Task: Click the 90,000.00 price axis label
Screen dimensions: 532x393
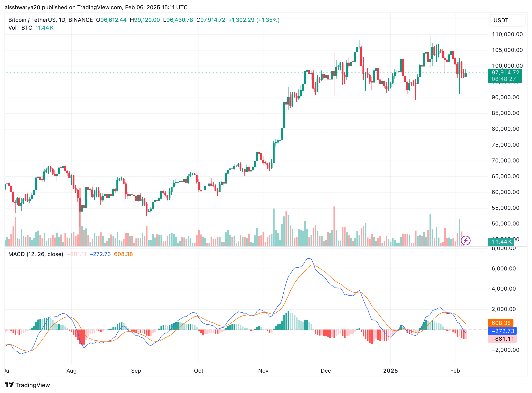Action: pyautogui.click(x=506, y=98)
